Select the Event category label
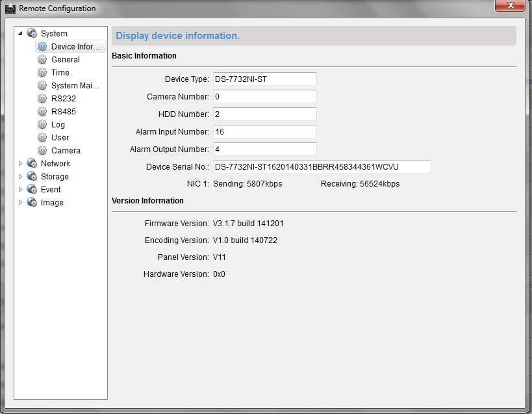Image resolution: width=532 pixels, height=414 pixels. tap(51, 190)
